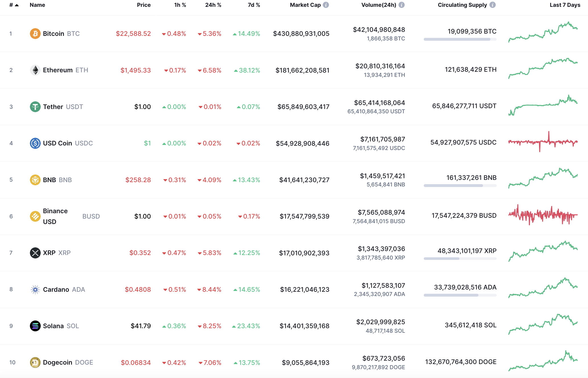
Task: Toggle the rank column sort arrow
Action: [x=17, y=5]
